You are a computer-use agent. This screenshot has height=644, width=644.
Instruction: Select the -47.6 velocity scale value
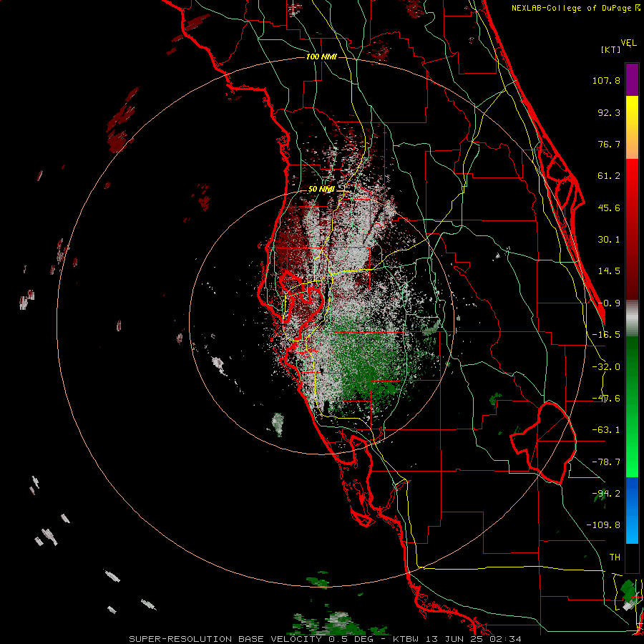point(606,399)
